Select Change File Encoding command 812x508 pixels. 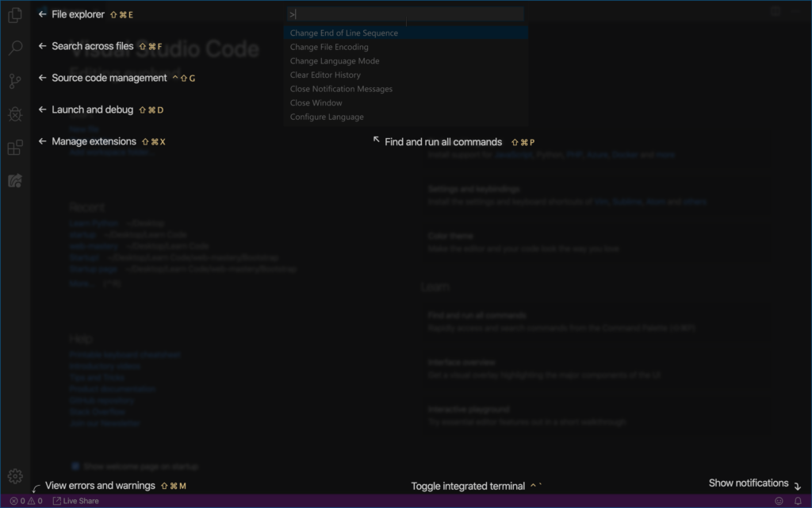[x=406, y=47]
